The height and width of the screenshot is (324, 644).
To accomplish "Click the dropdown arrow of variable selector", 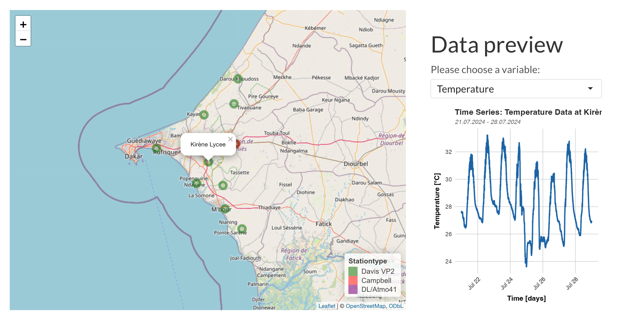I will tap(590, 89).
